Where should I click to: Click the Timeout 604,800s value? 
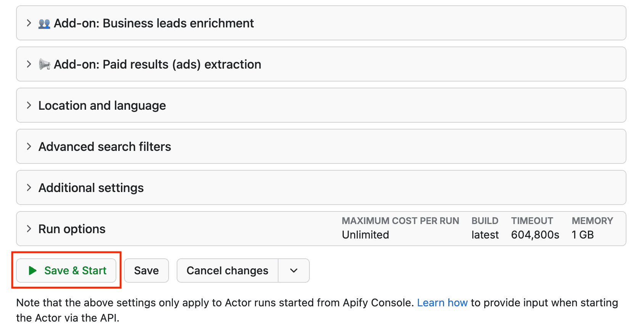535,235
